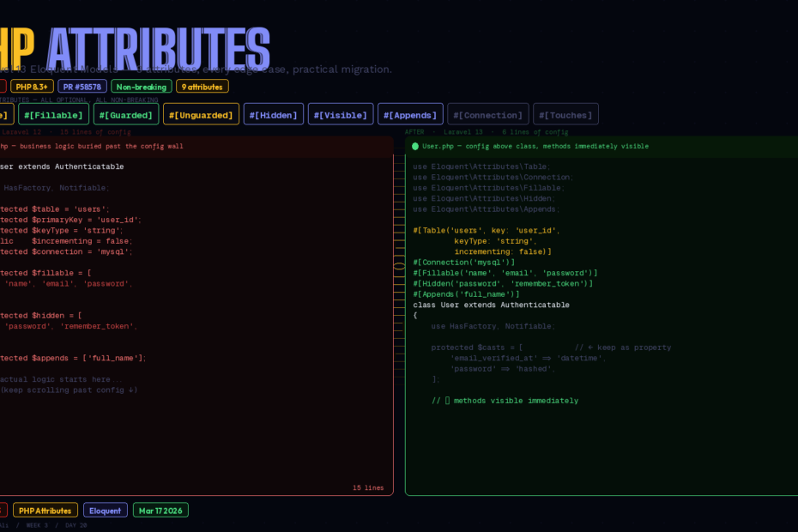Click the 9 attributes badge
This screenshot has width=798, height=532.
pos(203,87)
